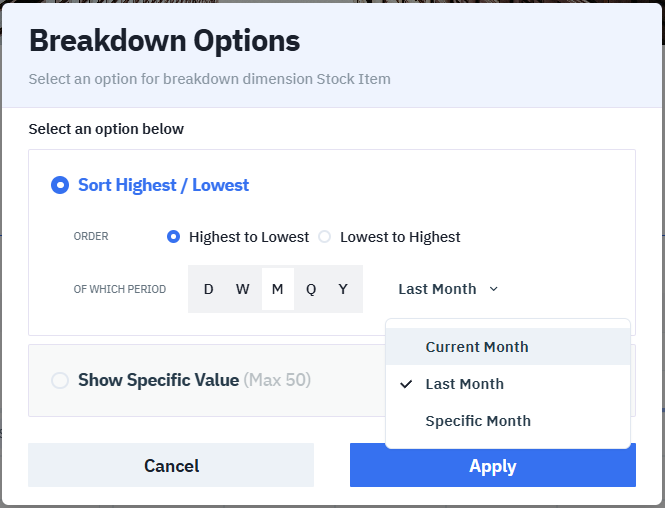Click the Show Specific Value label text
This screenshot has height=508, width=665.
[158, 380]
